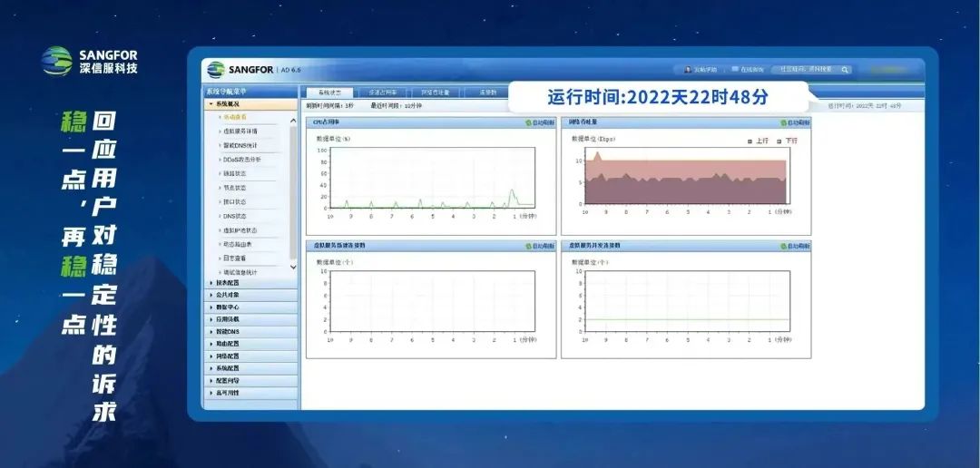This screenshot has width=980, height=468.
Task: Click the SANGFOR logo in the app header
Action: 240,69
